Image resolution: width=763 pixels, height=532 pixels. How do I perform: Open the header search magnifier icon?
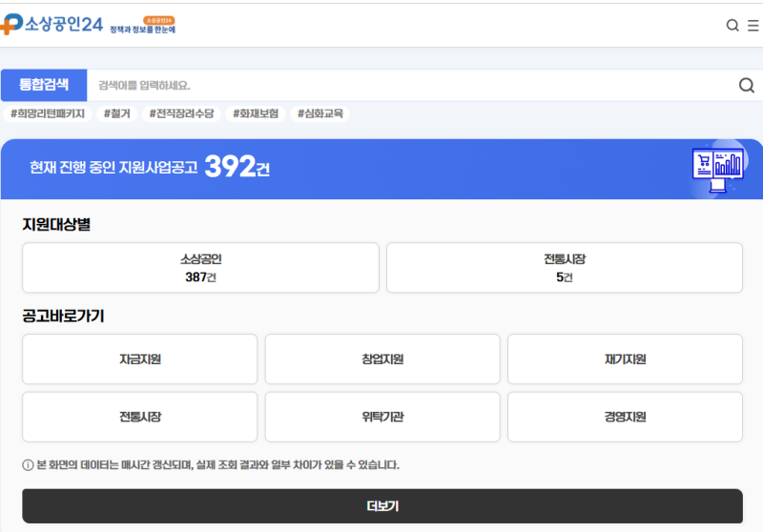[x=732, y=26]
